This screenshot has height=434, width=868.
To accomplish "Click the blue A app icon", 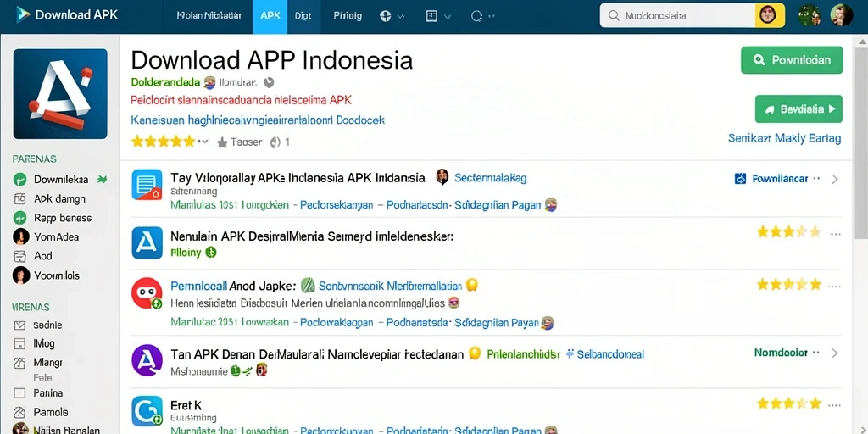I will coord(147,242).
